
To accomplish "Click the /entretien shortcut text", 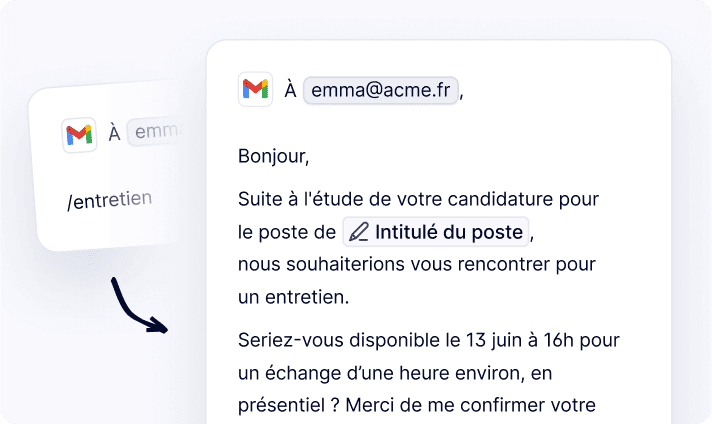I will pyautogui.click(x=109, y=200).
